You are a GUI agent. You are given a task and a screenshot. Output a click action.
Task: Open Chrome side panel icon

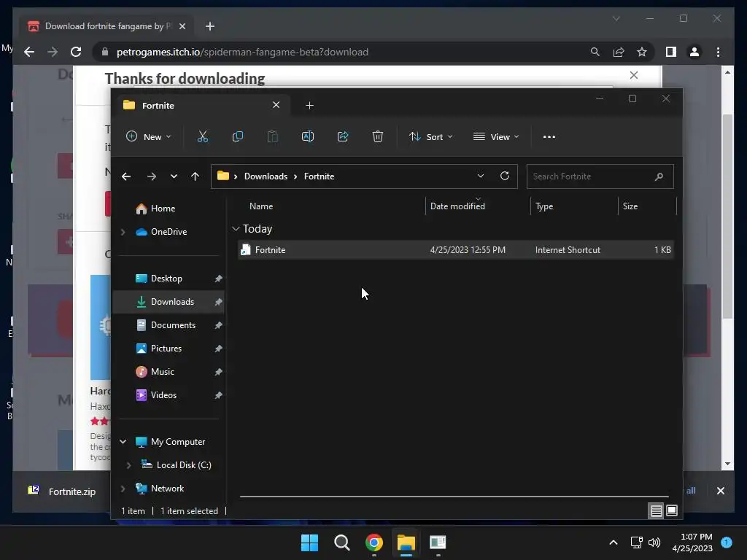click(671, 52)
